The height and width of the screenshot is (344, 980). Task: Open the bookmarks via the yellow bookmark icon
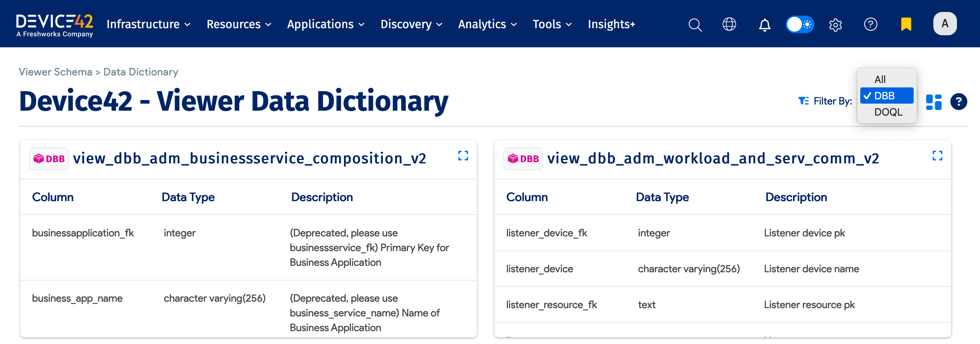pyautogui.click(x=906, y=24)
